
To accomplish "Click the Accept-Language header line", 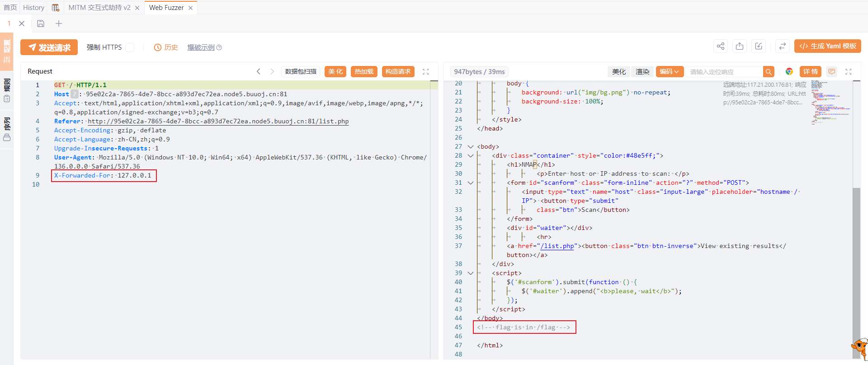I will tap(112, 139).
